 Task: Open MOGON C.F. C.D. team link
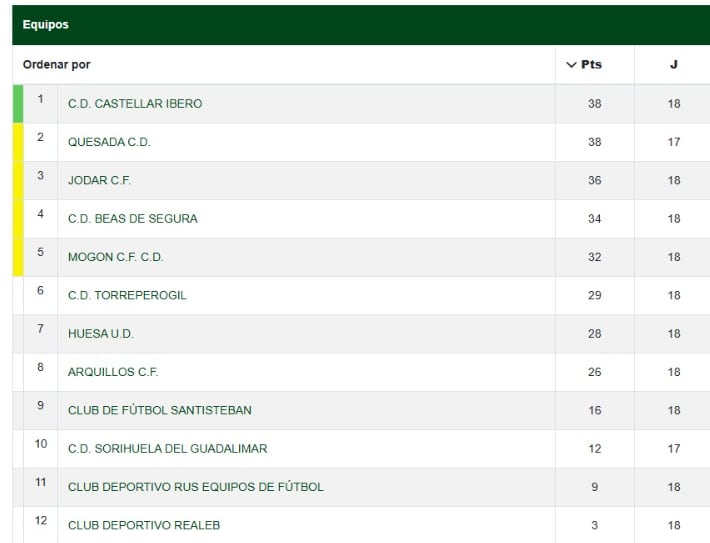pos(115,257)
